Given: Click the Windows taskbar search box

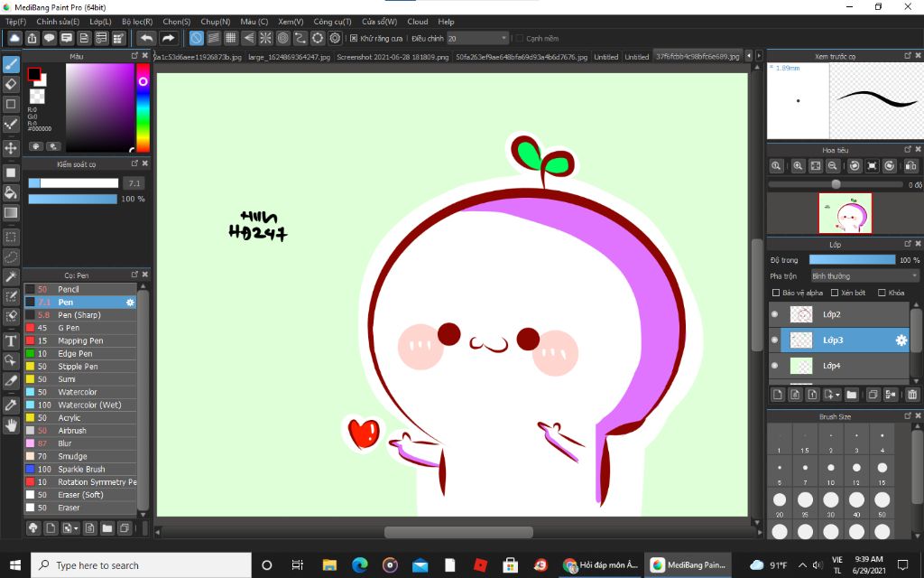Looking at the screenshot, I should coord(141,565).
